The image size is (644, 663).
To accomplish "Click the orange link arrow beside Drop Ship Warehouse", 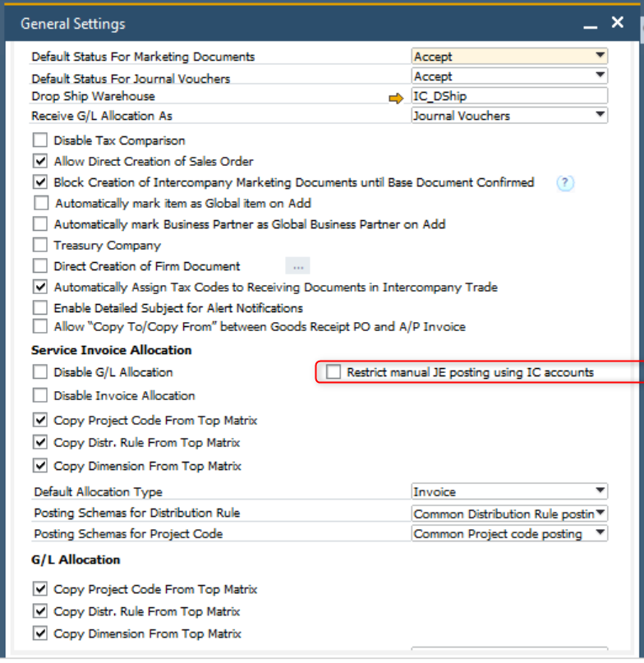I will [x=396, y=99].
